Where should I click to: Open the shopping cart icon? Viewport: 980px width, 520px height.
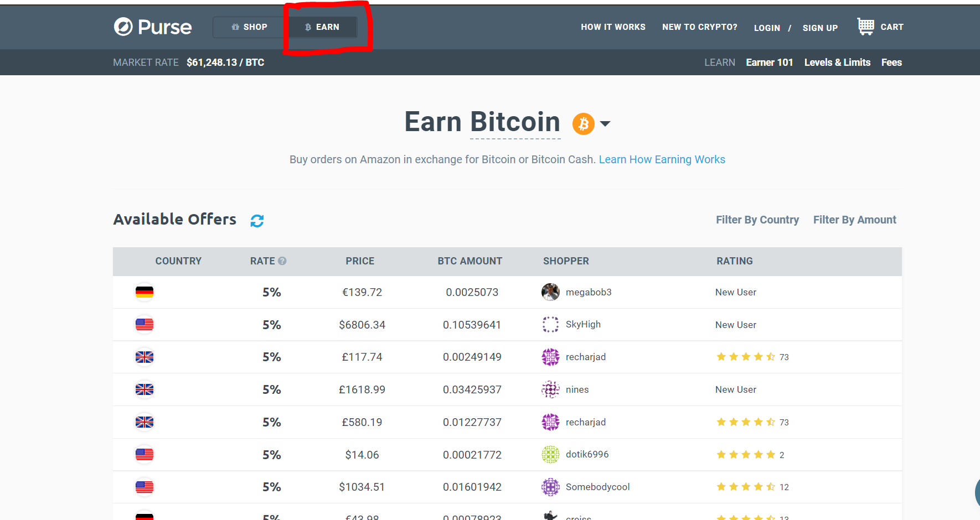[x=865, y=27]
